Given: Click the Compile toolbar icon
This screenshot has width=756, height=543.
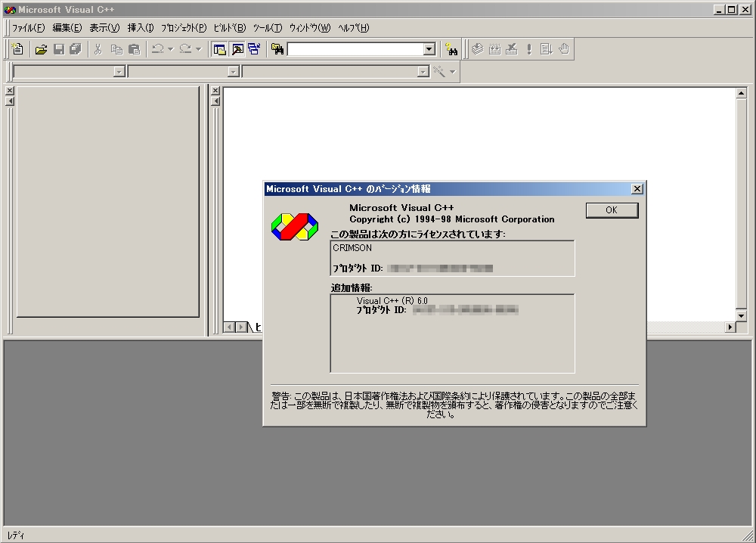Looking at the screenshot, I should (x=477, y=49).
